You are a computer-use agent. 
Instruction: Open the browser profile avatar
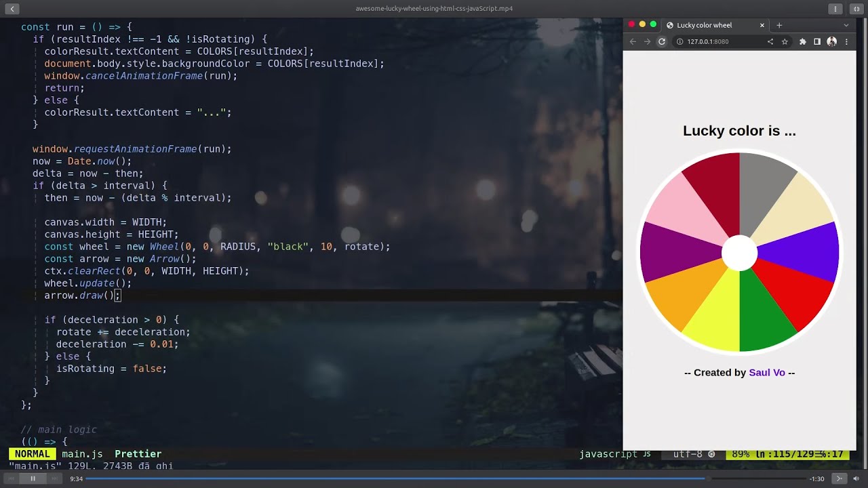coord(831,41)
